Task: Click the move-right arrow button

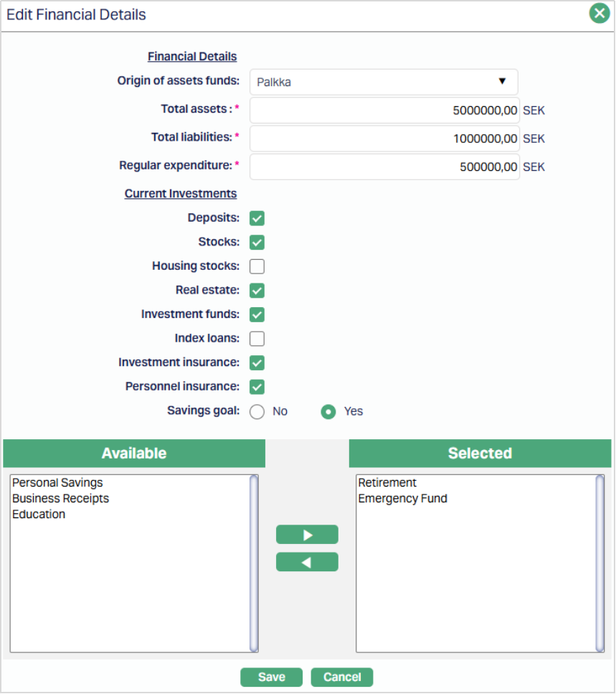Action: 307,535
